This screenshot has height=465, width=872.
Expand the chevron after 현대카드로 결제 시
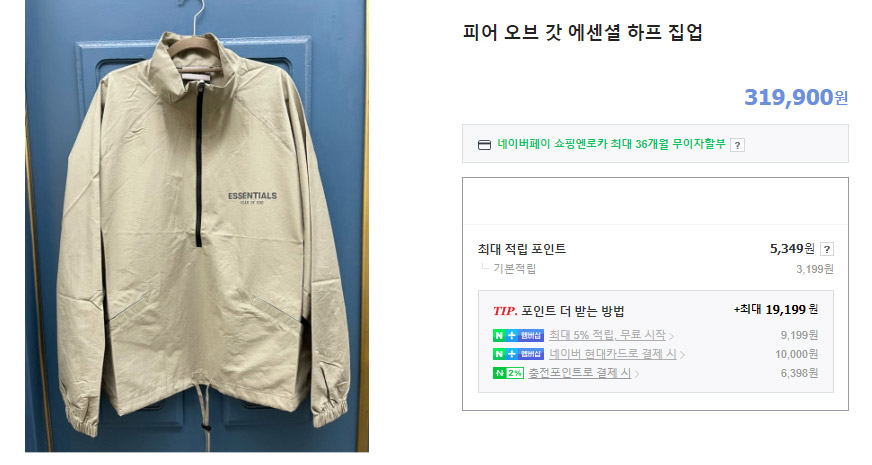click(x=682, y=355)
